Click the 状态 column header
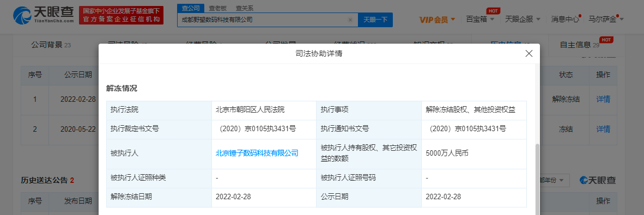The width and height of the screenshot is (644, 215). [x=566, y=75]
